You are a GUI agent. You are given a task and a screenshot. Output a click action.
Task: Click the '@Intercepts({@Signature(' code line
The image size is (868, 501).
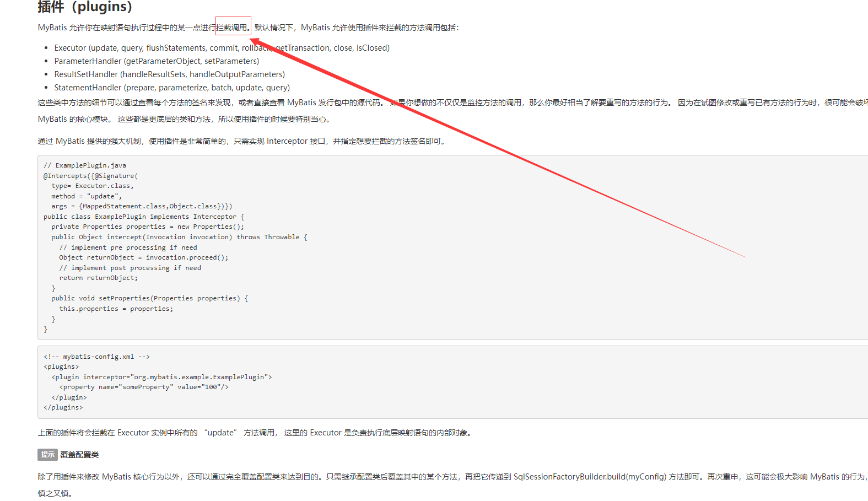coord(91,176)
